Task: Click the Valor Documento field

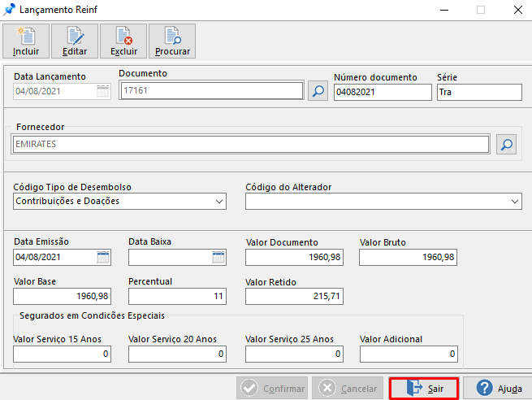Action: tap(294, 257)
